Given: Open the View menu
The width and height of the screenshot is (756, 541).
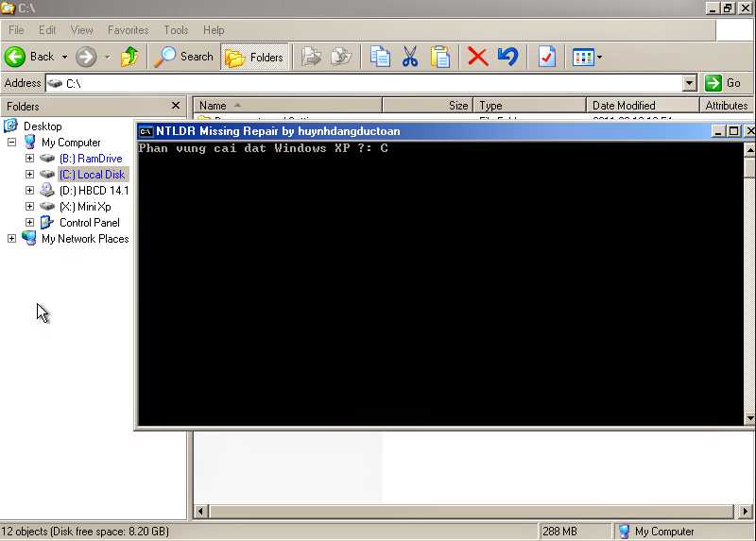Looking at the screenshot, I should click(x=81, y=30).
